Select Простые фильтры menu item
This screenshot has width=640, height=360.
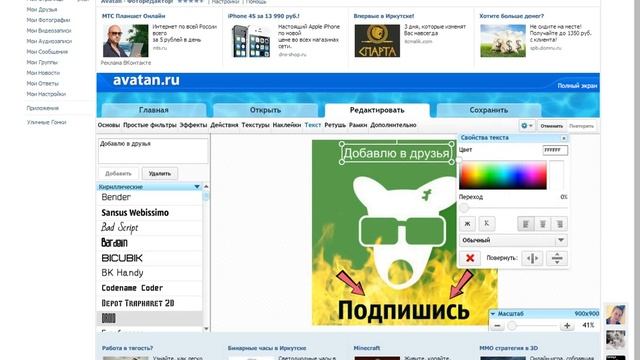tap(150, 125)
